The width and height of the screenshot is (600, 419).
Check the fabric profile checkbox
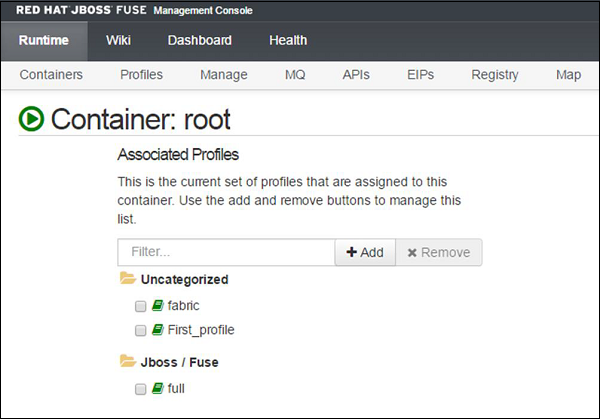click(x=140, y=306)
